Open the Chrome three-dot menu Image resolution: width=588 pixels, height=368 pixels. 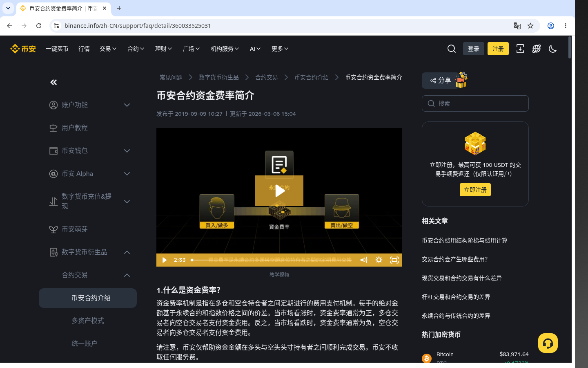click(566, 26)
